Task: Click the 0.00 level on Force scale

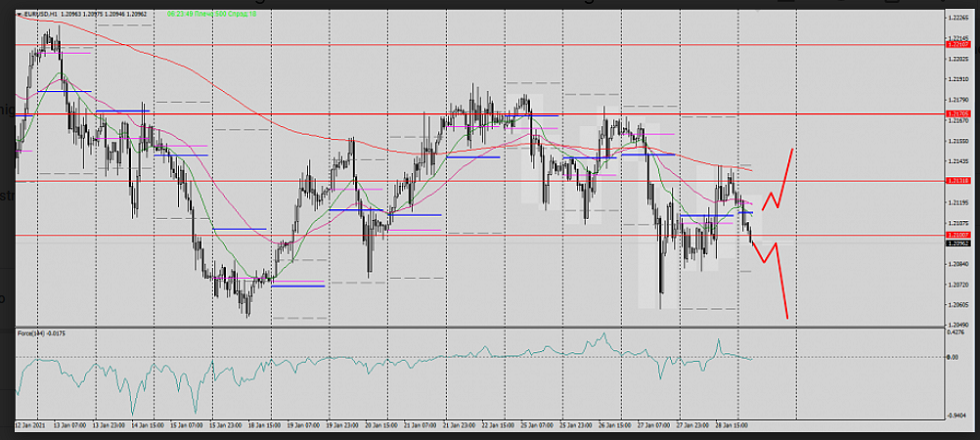Action: pos(951,358)
